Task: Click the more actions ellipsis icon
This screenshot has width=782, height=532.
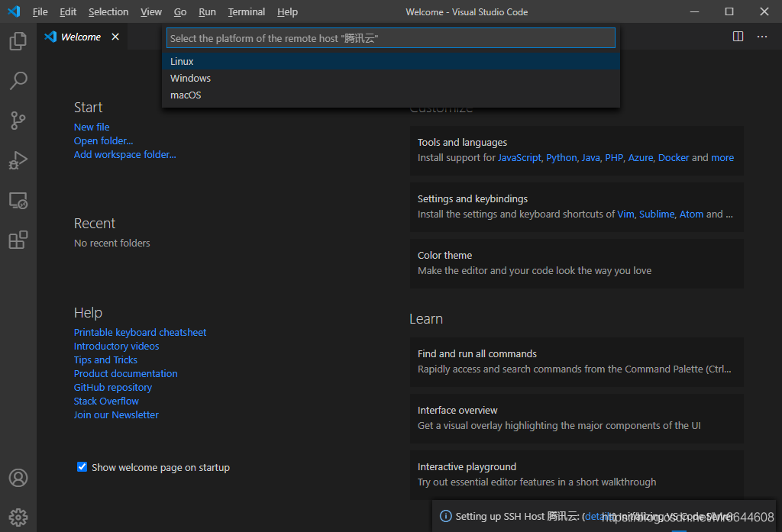Action: tap(761, 36)
